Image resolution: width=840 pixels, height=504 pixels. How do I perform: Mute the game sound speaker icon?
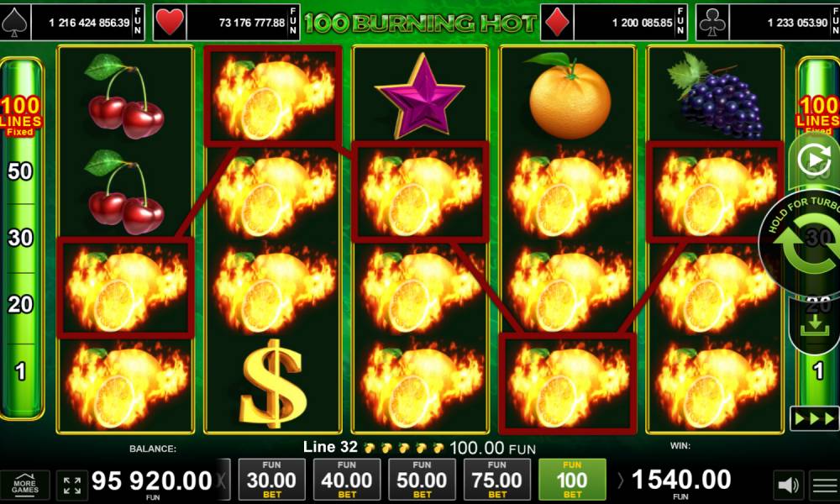click(x=789, y=486)
